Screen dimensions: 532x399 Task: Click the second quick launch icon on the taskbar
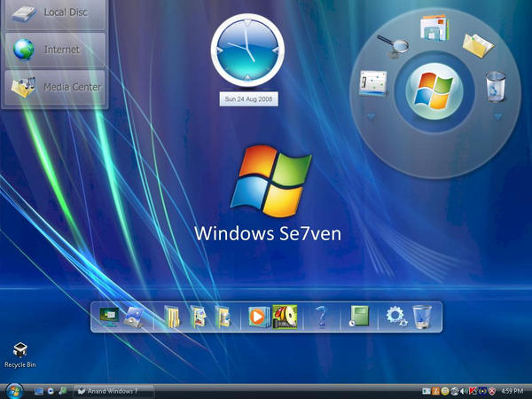point(51,391)
